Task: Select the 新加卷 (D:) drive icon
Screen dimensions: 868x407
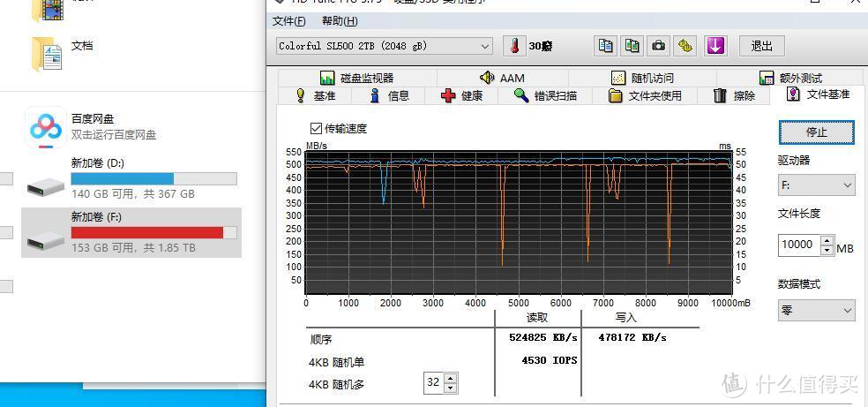Action: point(46,186)
